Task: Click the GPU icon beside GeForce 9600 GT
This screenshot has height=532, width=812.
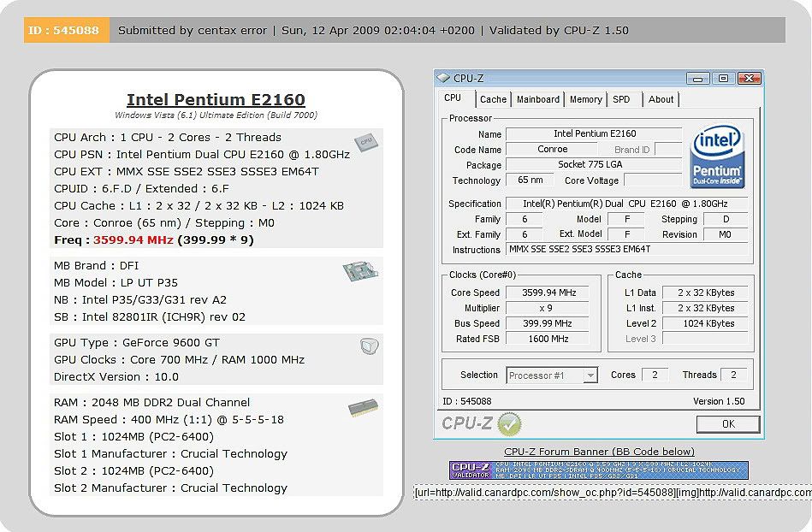Action: 370,346
